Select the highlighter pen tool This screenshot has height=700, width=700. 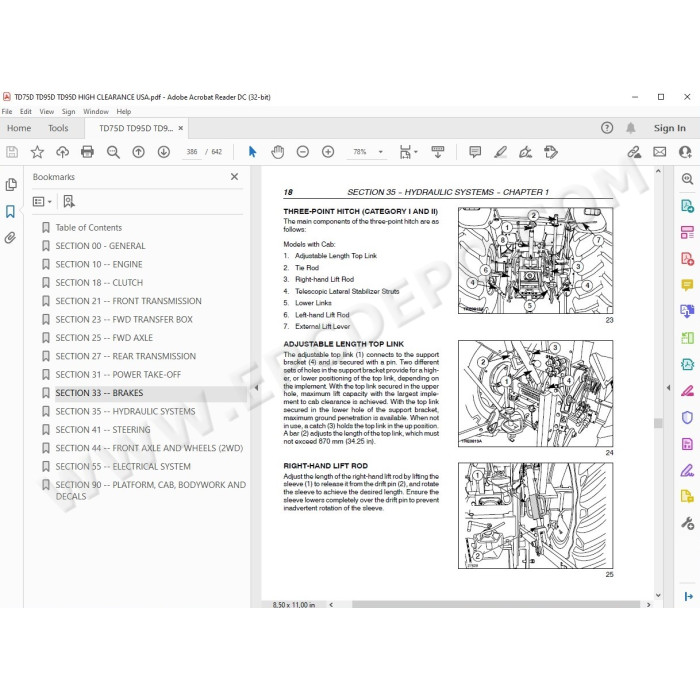(x=500, y=152)
